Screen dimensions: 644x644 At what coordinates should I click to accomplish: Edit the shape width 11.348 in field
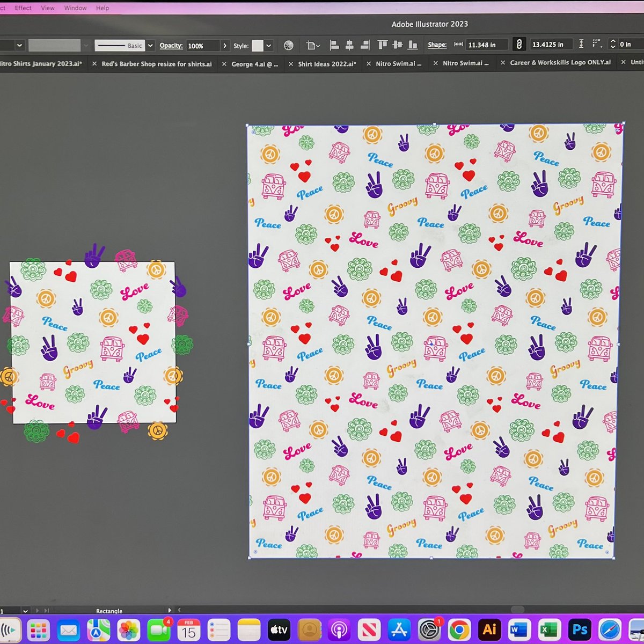486,45
